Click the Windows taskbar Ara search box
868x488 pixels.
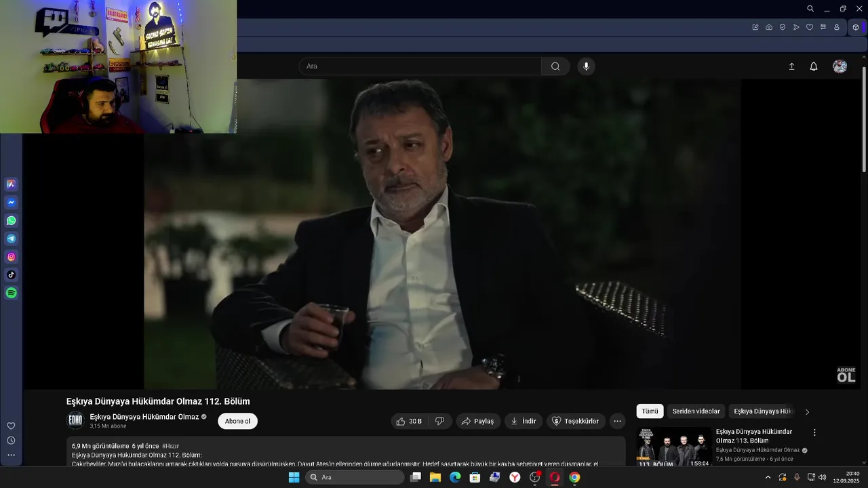[355, 477]
